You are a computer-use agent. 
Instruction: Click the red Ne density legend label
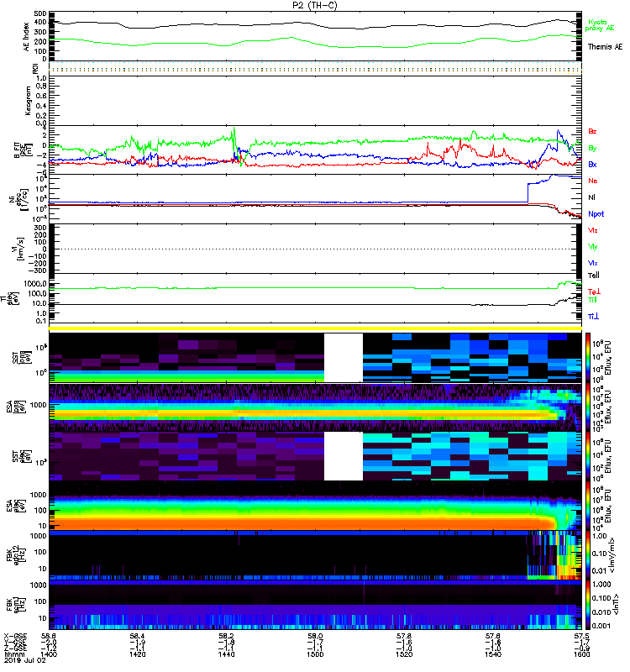[593, 181]
